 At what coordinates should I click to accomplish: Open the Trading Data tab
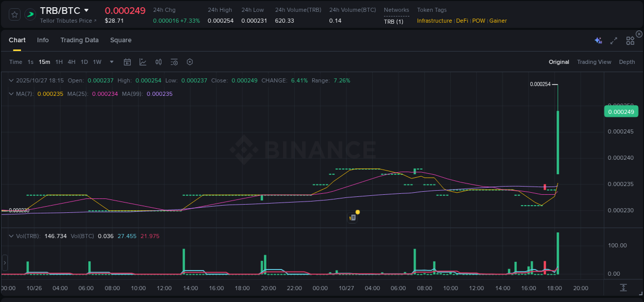tap(80, 40)
